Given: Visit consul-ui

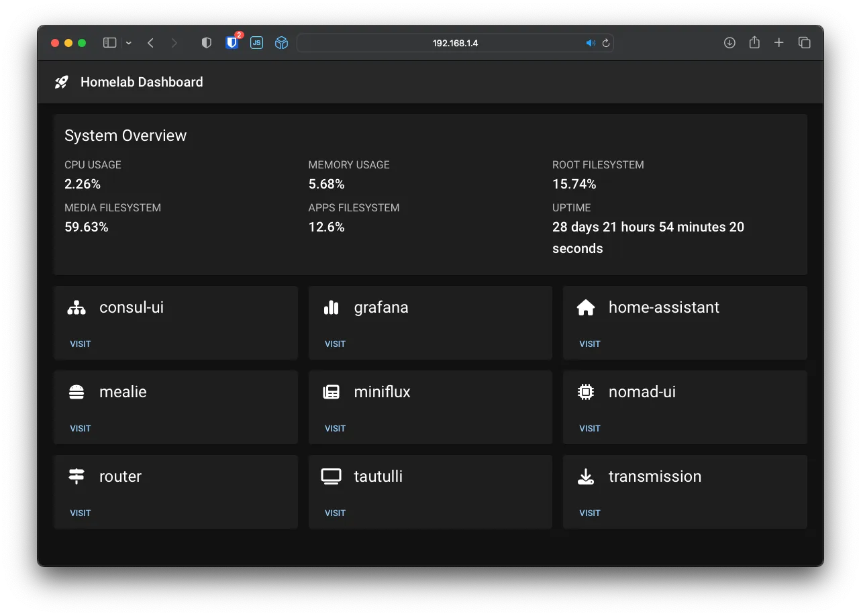Looking at the screenshot, I should tap(81, 344).
